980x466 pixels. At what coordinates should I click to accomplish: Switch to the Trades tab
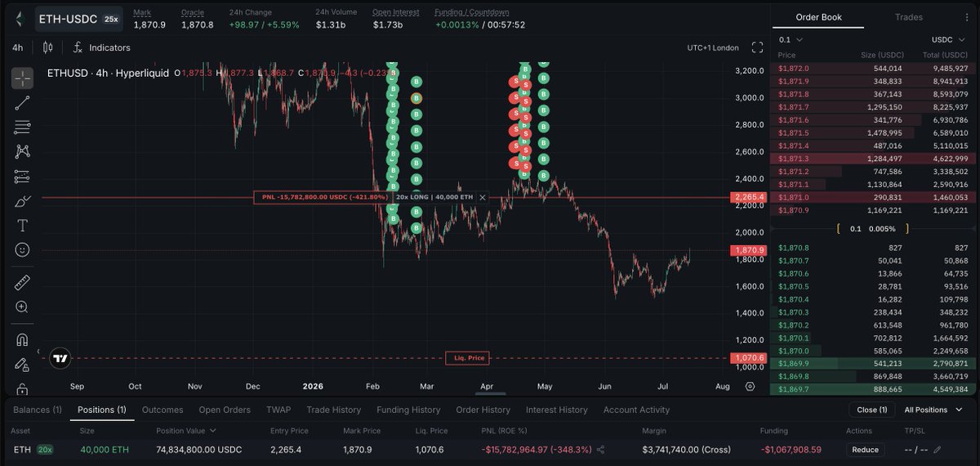click(908, 17)
